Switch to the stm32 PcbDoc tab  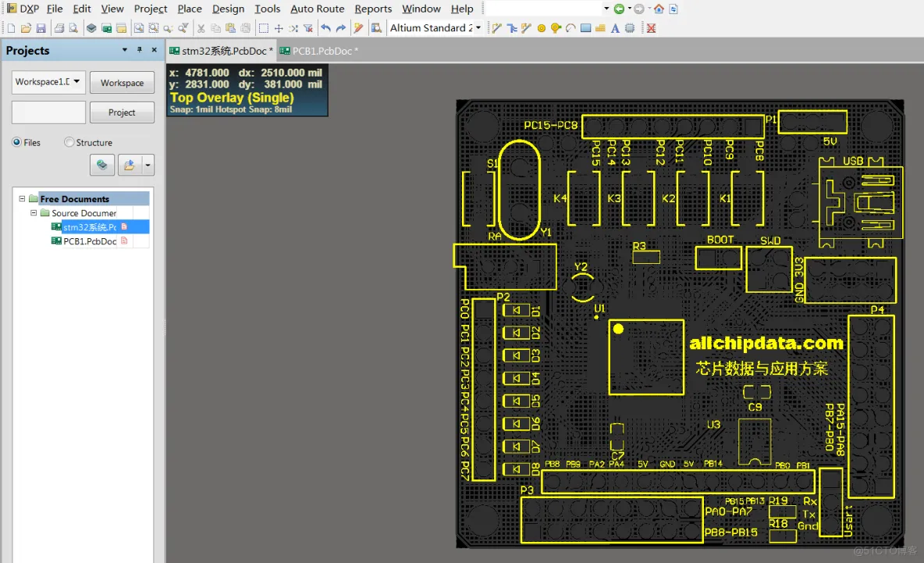tap(222, 52)
